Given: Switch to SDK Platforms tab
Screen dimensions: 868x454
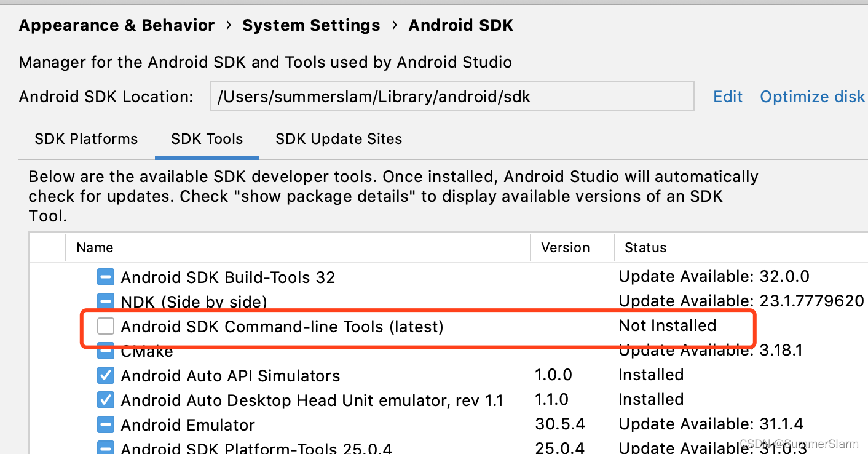Looking at the screenshot, I should (x=86, y=139).
